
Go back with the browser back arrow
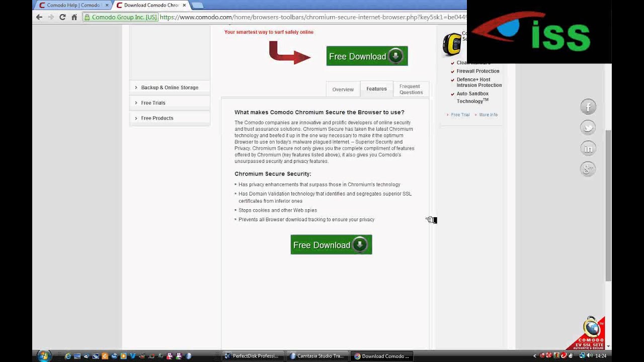(x=39, y=17)
